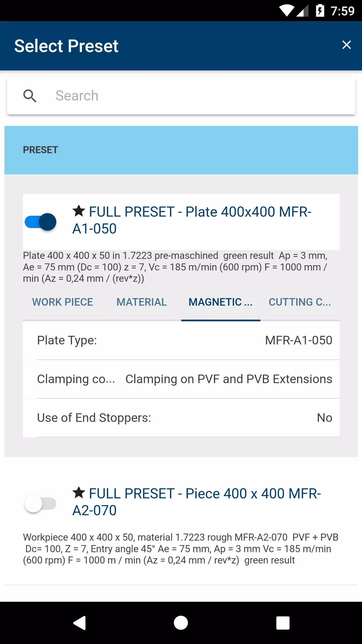Open the Clamping on PVF and PVB Extensions row
The width and height of the screenshot is (362, 644).
click(181, 379)
